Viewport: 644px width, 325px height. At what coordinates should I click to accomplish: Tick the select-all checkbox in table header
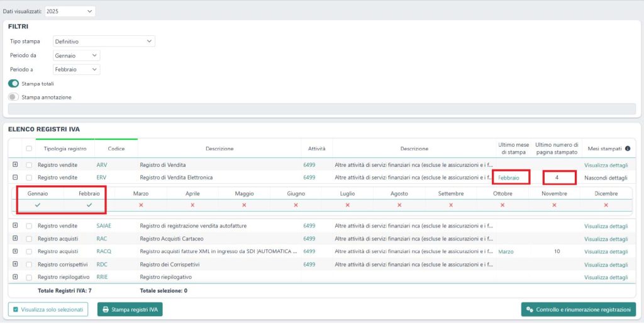point(28,149)
